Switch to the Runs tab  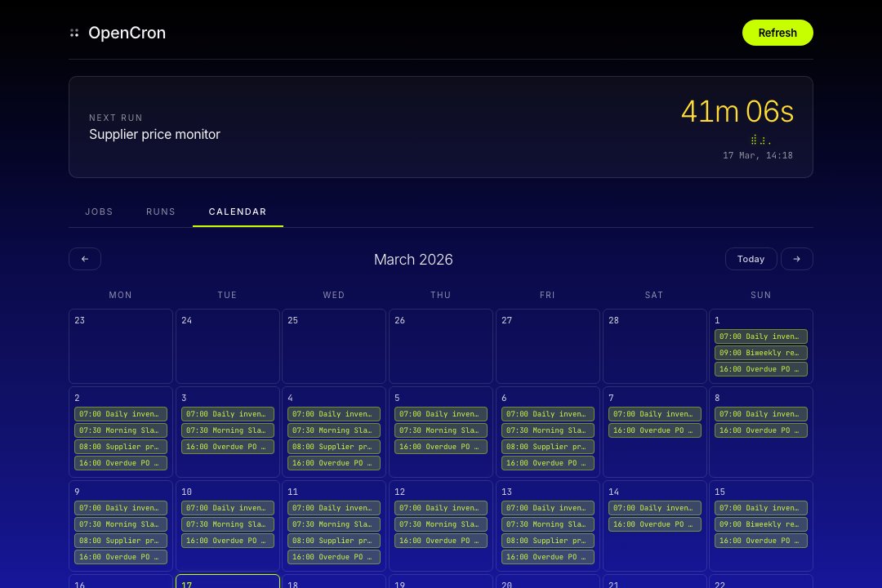161,212
